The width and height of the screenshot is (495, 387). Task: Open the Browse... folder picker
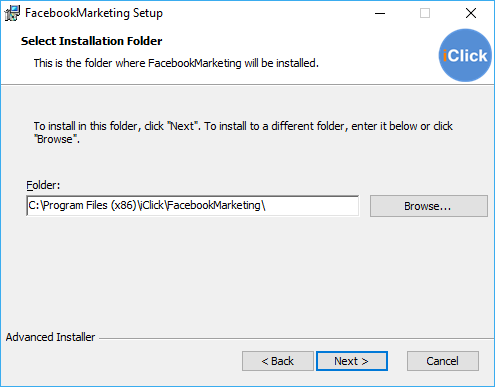click(x=429, y=206)
